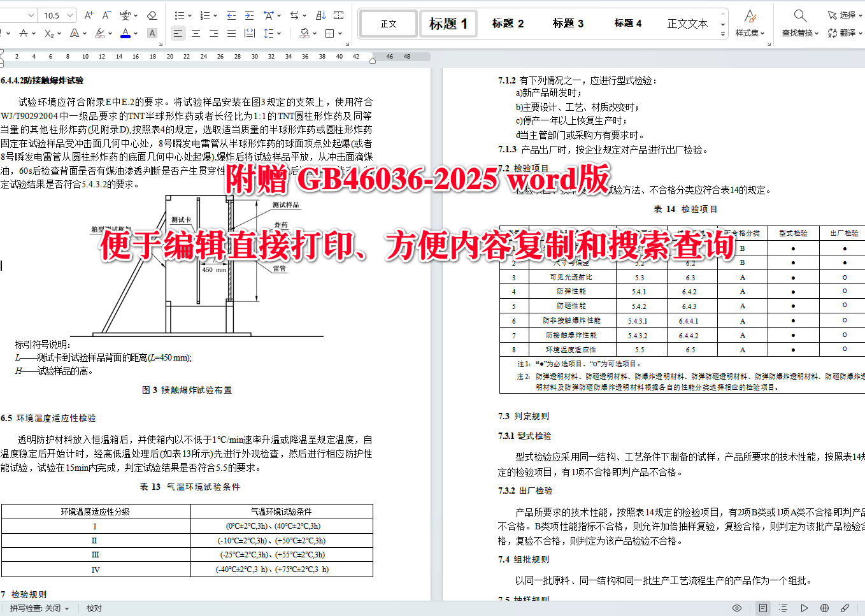Click 校对 proofread in the status bar

coord(94,608)
